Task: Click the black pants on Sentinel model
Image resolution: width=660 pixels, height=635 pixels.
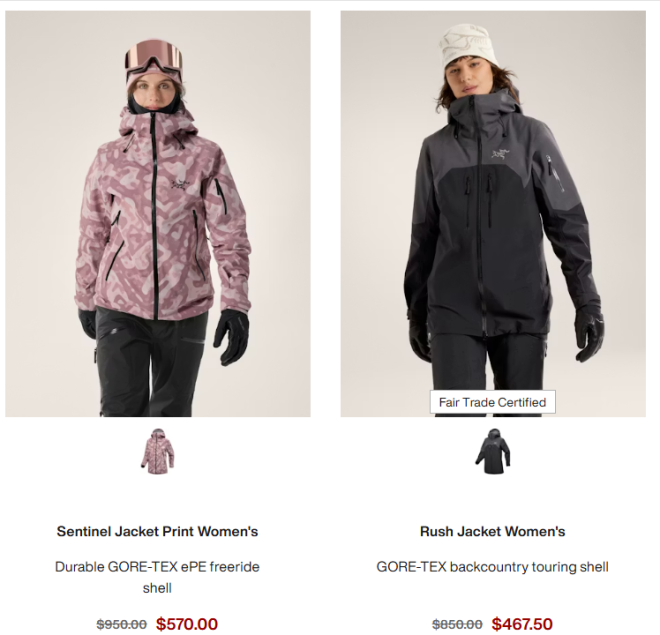Action: (152, 364)
